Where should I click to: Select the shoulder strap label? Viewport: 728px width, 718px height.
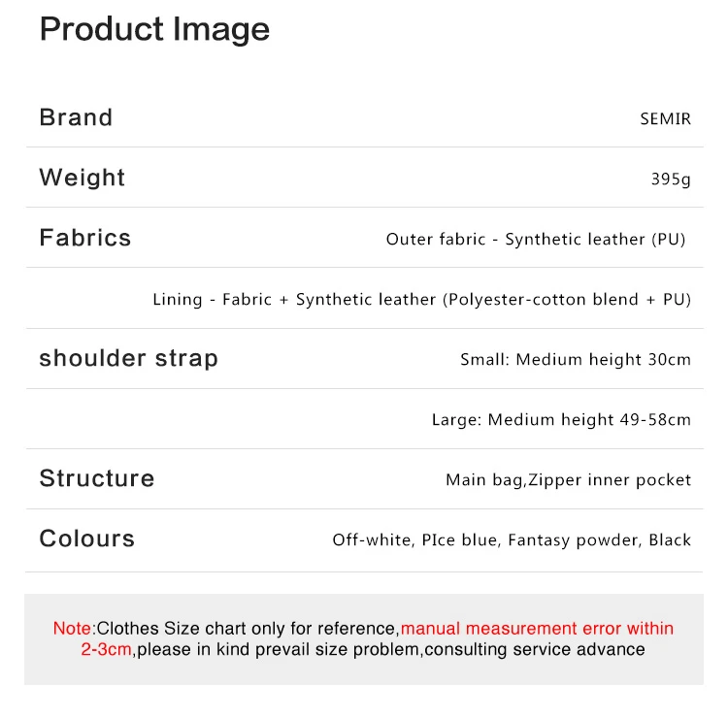(128, 358)
